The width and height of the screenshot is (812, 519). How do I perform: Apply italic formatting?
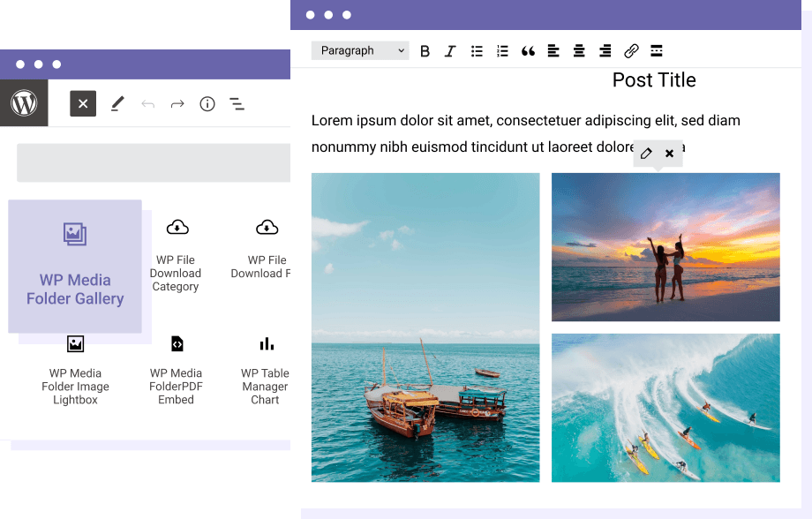pyautogui.click(x=450, y=50)
